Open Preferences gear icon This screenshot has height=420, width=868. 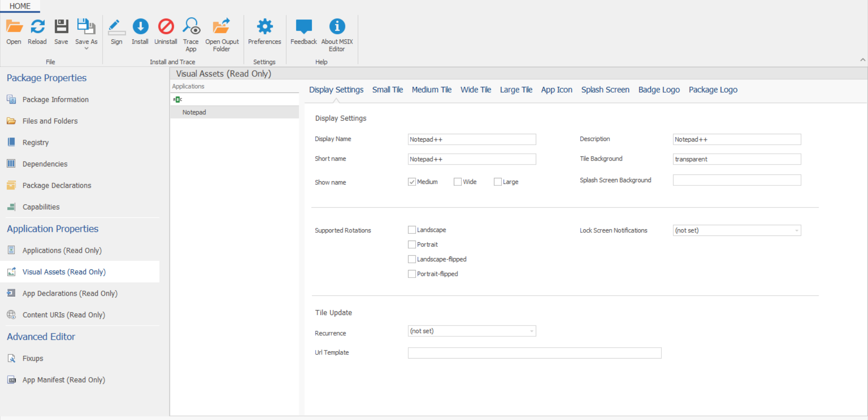(x=264, y=26)
